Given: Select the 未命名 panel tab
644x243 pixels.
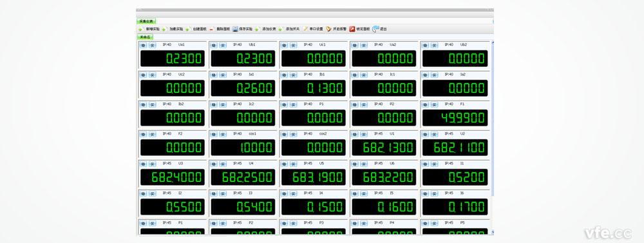Looking at the screenshot, I should pyautogui.click(x=144, y=37).
